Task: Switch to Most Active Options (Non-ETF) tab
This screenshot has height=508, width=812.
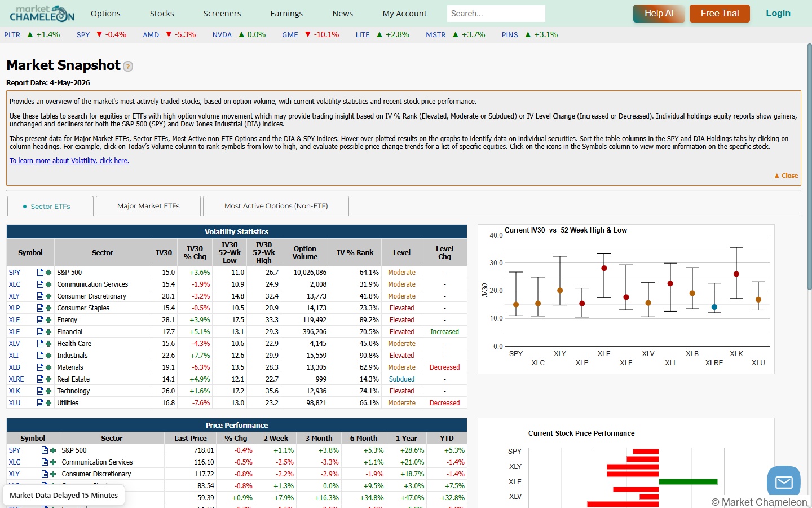Action: tap(276, 206)
